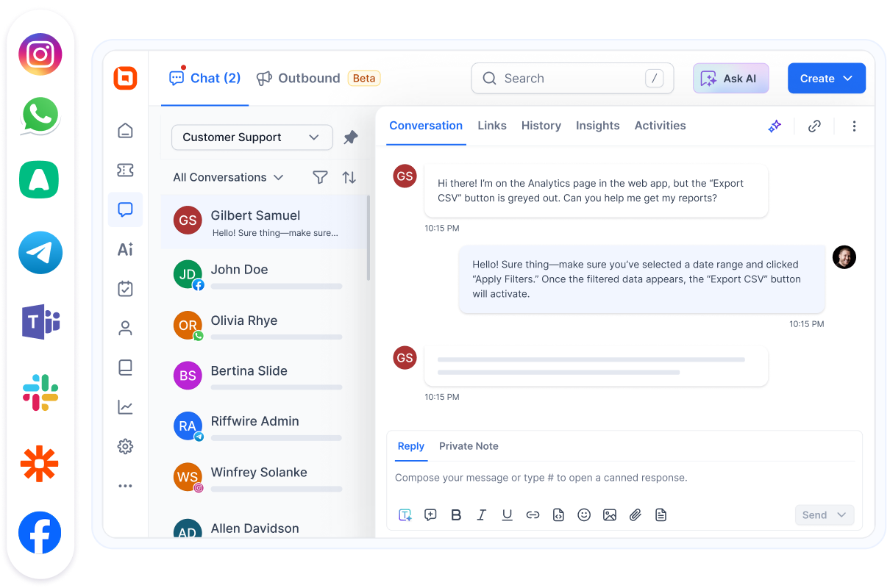
Task: Focus the Search field
Action: point(572,79)
